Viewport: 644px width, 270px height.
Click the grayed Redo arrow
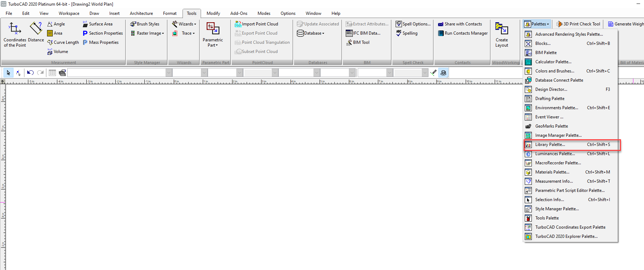pos(40,73)
